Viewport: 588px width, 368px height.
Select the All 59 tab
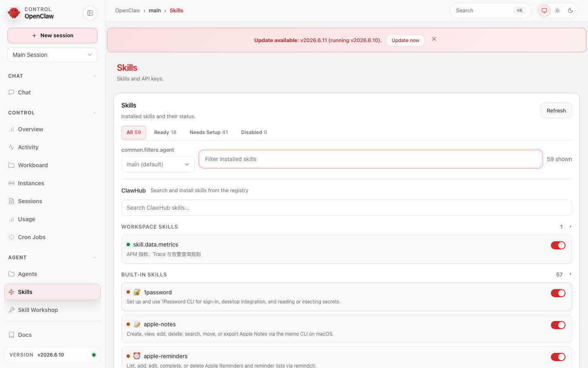pos(134,132)
